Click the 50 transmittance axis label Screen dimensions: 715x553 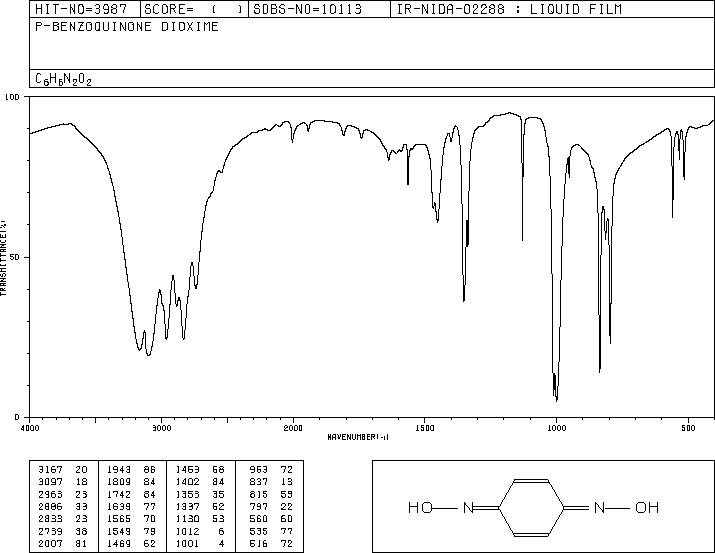pyautogui.click(x=15, y=257)
